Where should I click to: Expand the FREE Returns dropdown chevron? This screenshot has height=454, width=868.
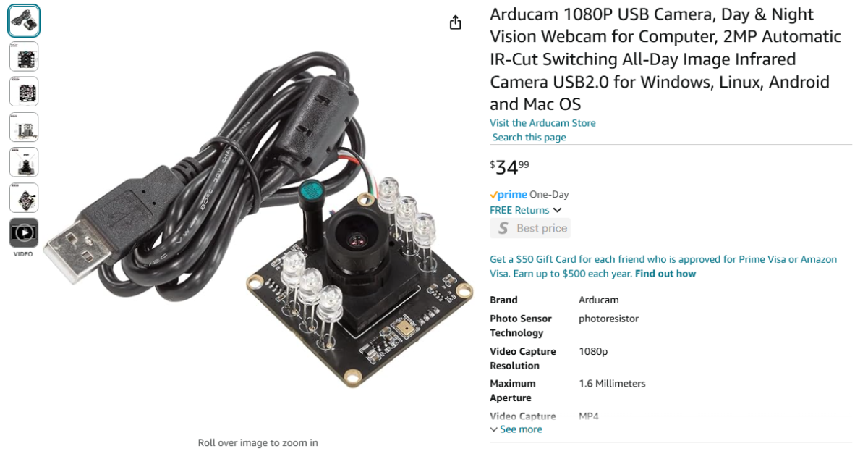(557, 210)
